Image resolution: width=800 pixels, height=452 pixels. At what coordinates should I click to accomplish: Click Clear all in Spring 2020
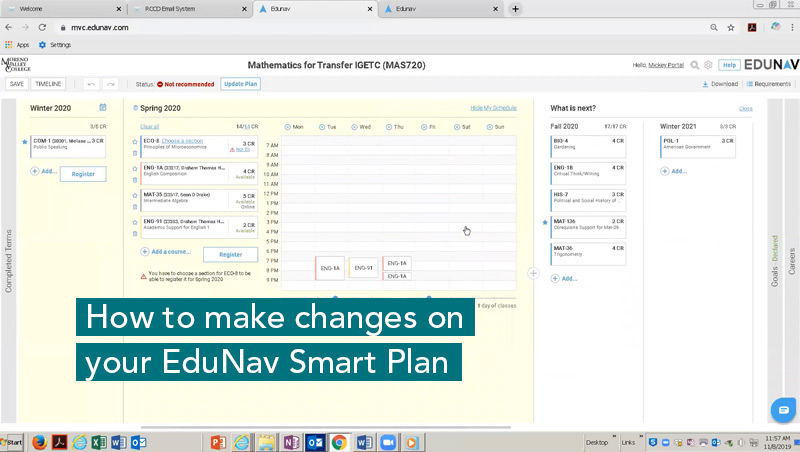149,127
